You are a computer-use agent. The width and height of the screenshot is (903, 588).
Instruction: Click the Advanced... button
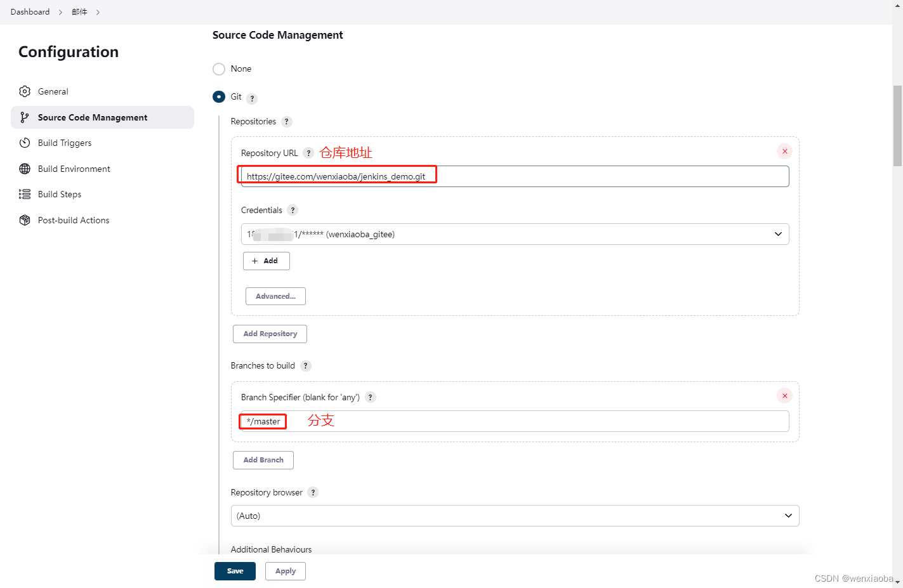click(x=275, y=296)
